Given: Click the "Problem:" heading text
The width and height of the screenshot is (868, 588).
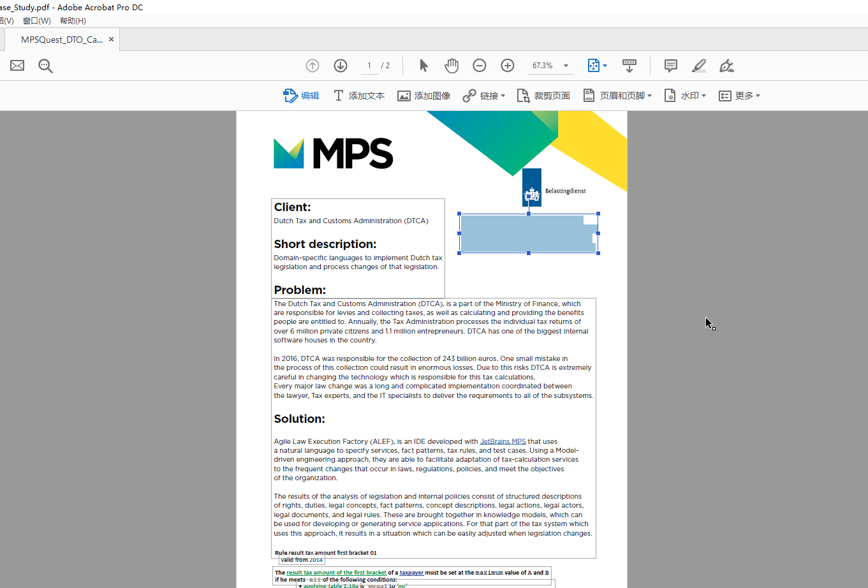Looking at the screenshot, I should pos(300,290).
